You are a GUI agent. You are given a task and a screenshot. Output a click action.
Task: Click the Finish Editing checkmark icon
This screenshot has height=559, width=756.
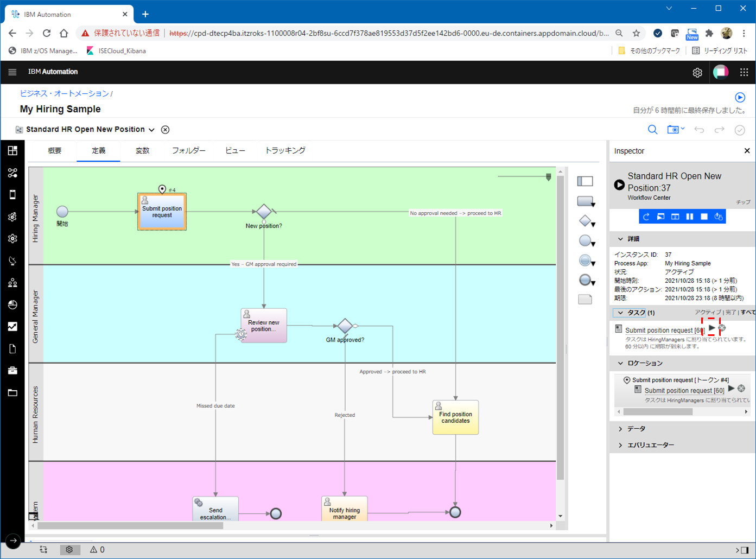pos(740,130)
